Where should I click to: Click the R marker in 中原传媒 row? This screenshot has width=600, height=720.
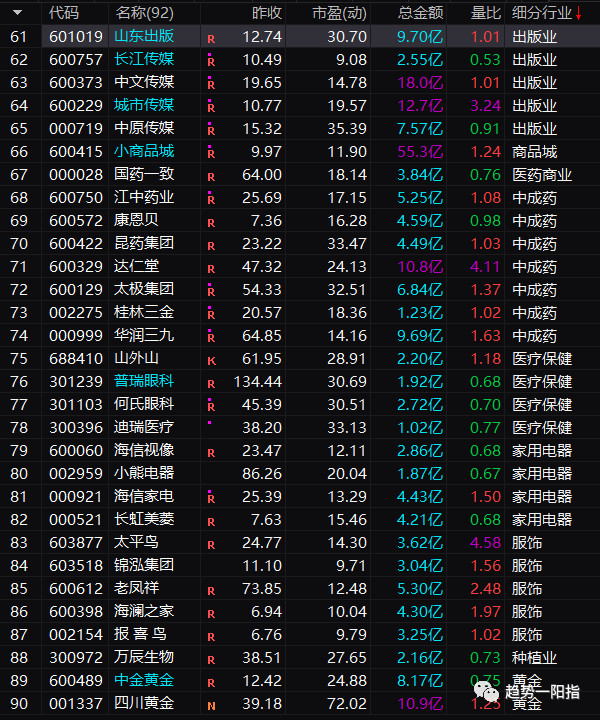pos(211,130)
